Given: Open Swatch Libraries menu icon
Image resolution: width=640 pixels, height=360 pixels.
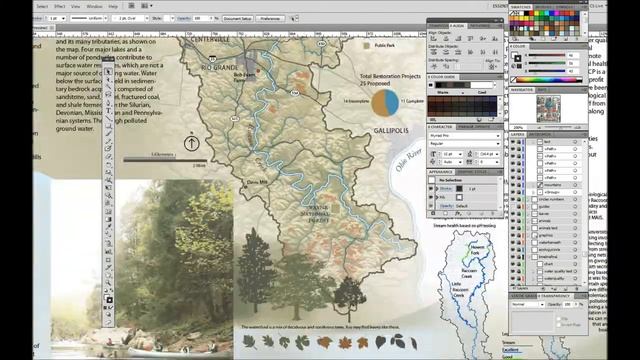Looking at the screenshot, I should pyautogui.click(x=514, y=39).
